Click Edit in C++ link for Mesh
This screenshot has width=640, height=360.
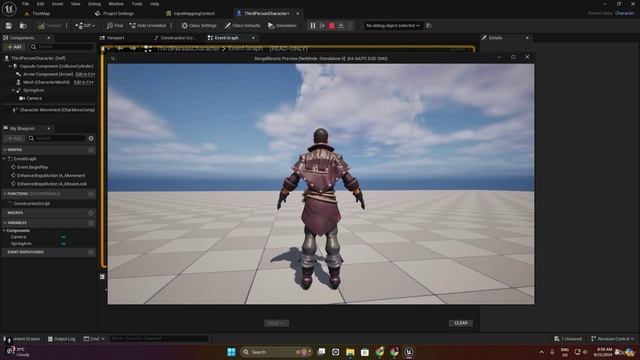tap(84, 82)
